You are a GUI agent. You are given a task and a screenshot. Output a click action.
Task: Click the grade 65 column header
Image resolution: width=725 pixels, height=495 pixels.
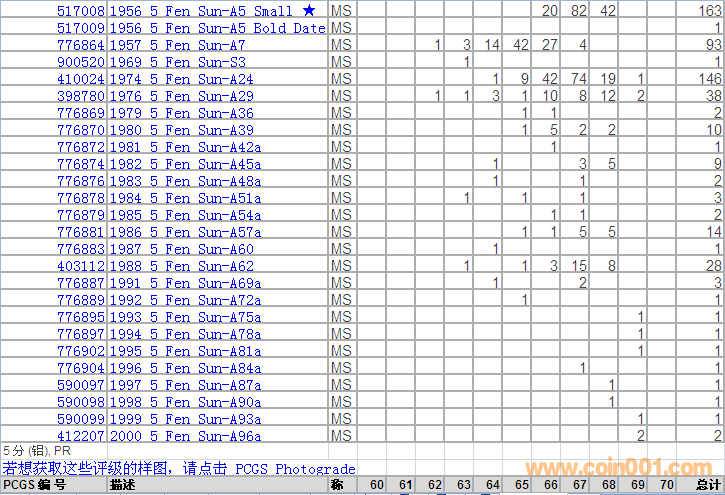click(522, 485)
